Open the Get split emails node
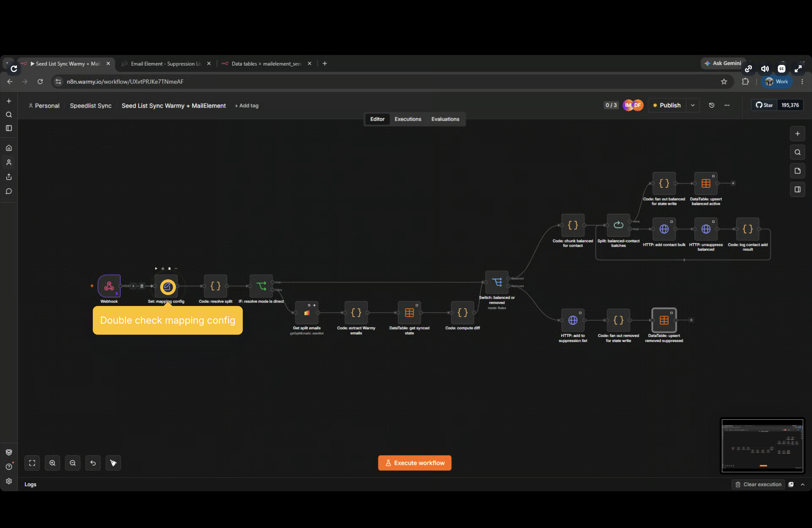The height and width of the screenshot is (528, 812). pos(307,312)
